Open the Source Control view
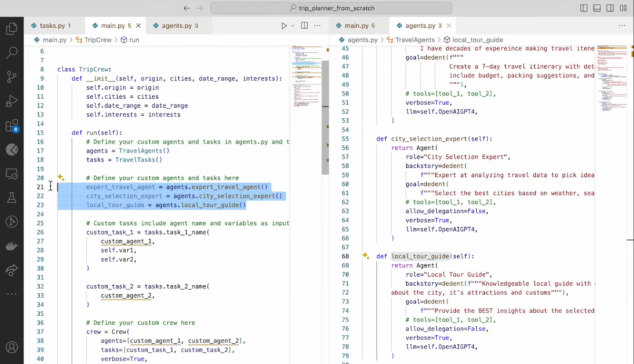This screenshot has height=364, width=634. 12,77
